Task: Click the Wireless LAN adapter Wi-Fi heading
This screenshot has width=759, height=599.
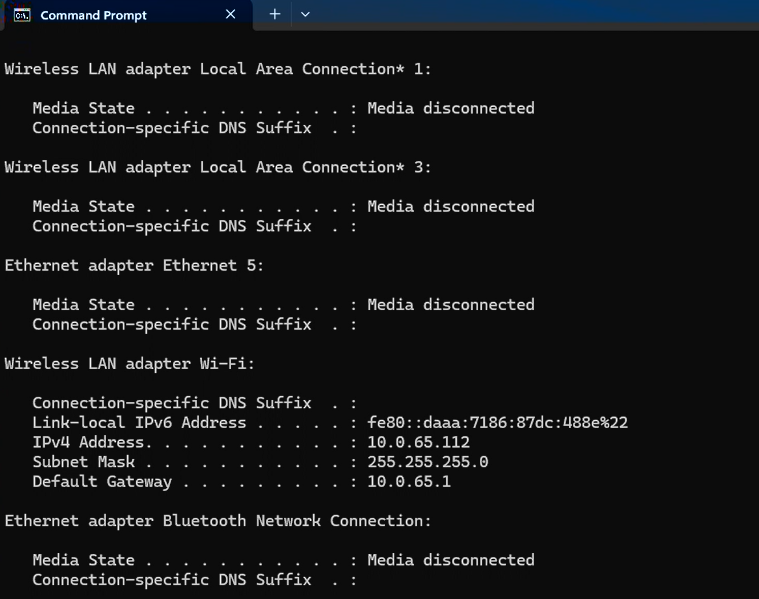Action: tap(129, 363)
